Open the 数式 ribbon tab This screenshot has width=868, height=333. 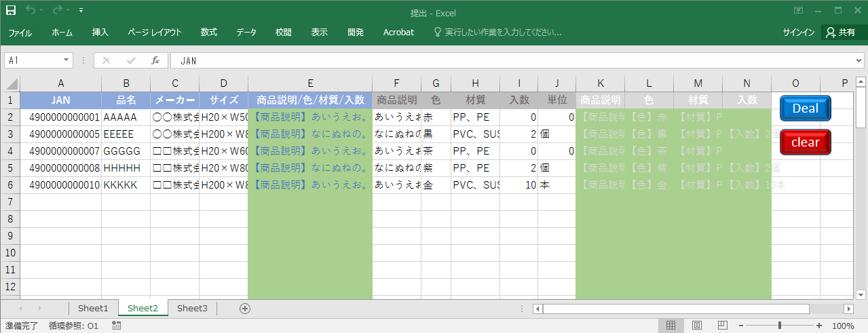(x=209, y=33)
